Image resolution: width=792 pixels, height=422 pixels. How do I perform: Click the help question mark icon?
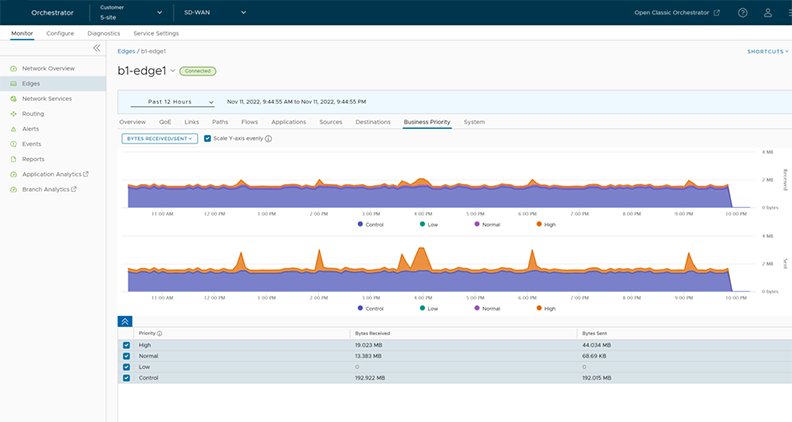(742, 13)
